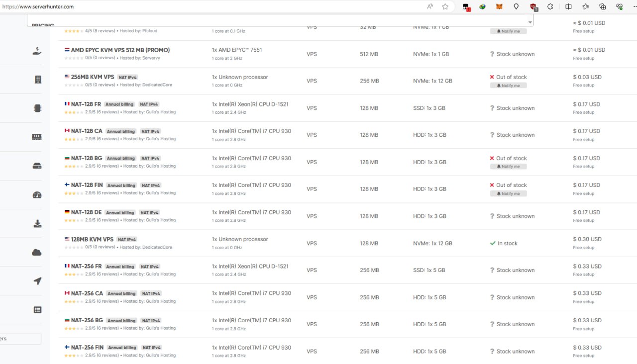Viewport: 637px width, 364px height.
Task: Open the browser Extensions puzzle icon
Action: coord(550,6)
